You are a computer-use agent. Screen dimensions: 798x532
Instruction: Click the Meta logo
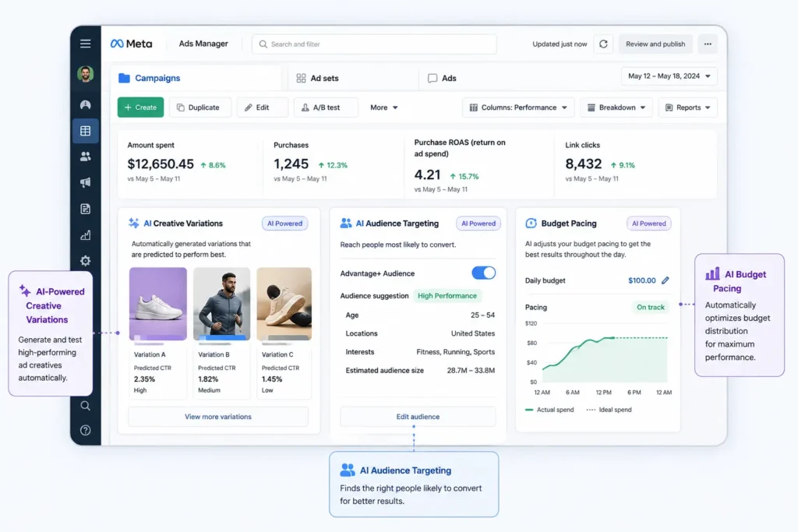[131, 44]
